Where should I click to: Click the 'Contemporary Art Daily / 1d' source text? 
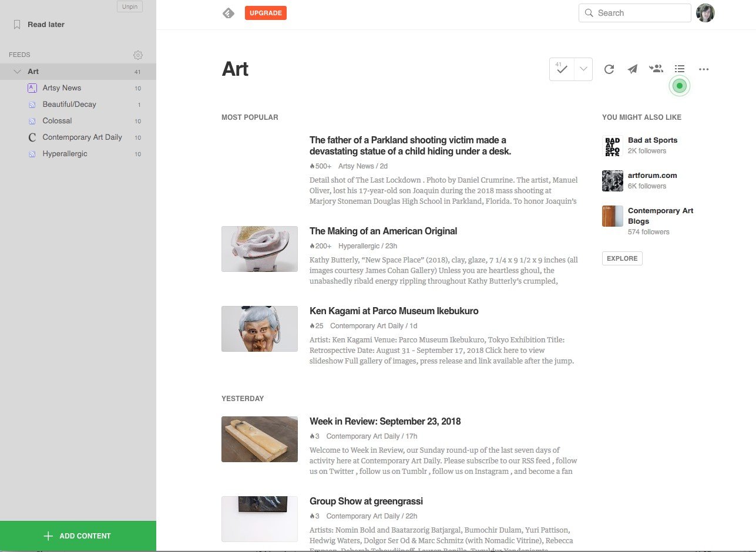374,326
